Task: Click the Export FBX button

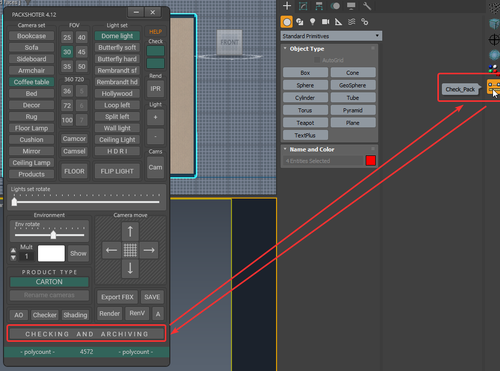Action: coord(117,297)
